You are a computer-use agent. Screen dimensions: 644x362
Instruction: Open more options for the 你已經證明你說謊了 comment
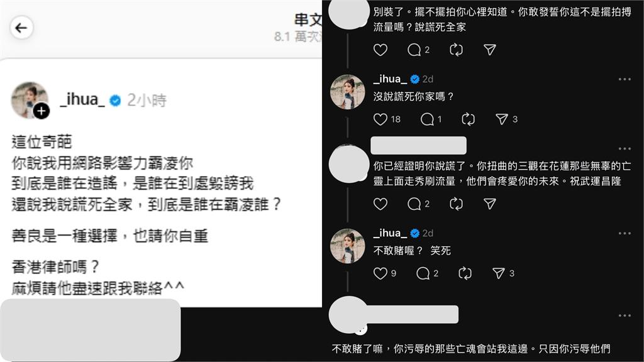click(625, 148)
